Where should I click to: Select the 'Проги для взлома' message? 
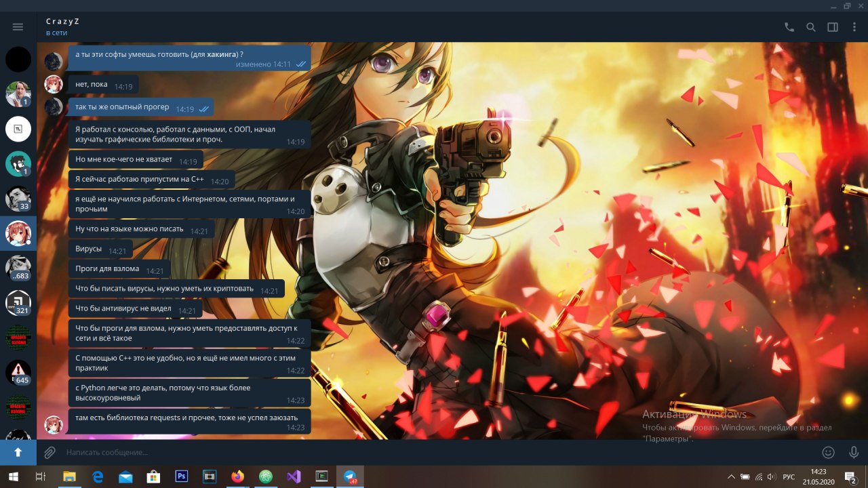click(x=119, y=268)
